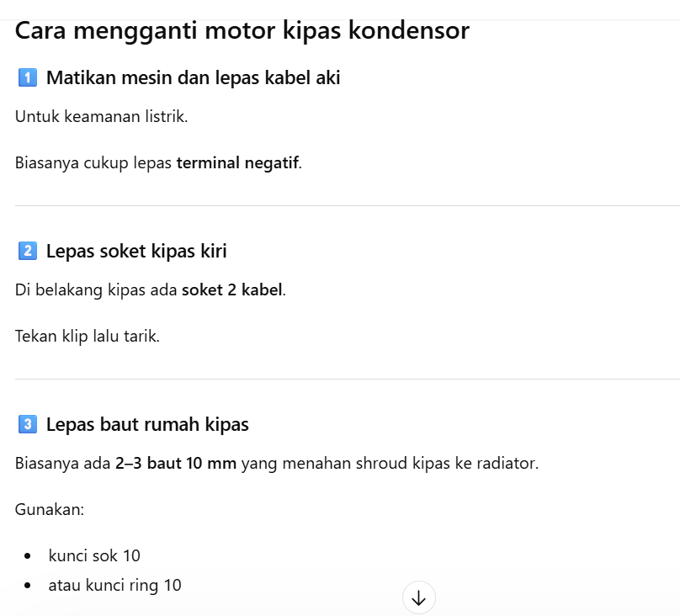The height and width of the screenshot is (616, 680).
Task: Click the text 'Biasanya cukup lepas'
Action: (93, 162)
